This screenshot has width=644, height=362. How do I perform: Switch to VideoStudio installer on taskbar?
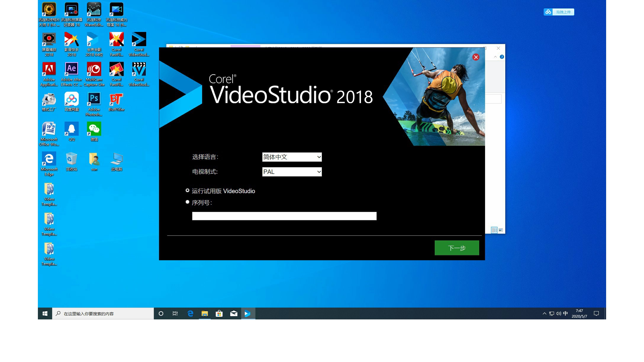coord(248,313)
